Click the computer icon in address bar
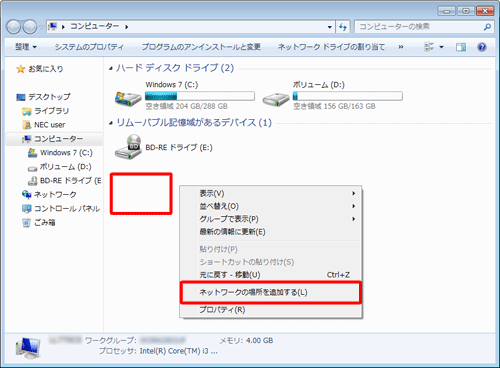Screen dimensions: 500x368 [53, 27]
